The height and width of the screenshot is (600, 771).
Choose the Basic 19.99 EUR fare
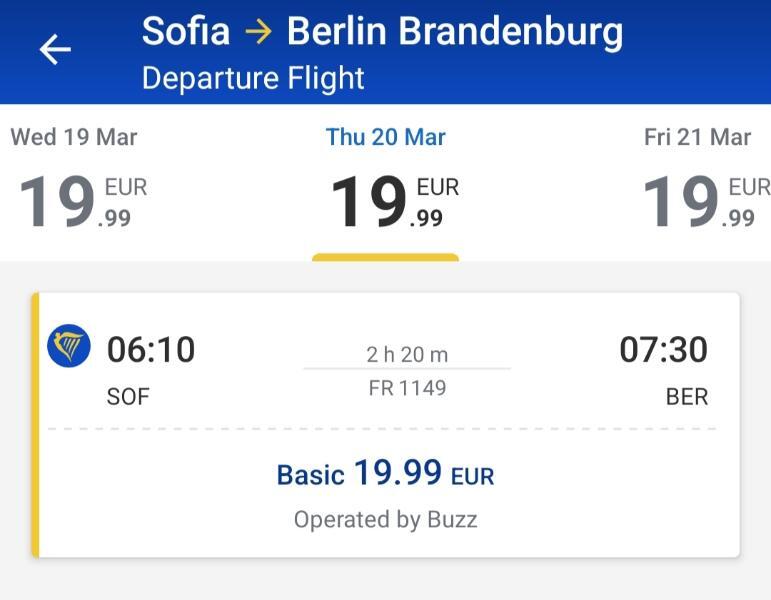(386, 474)
